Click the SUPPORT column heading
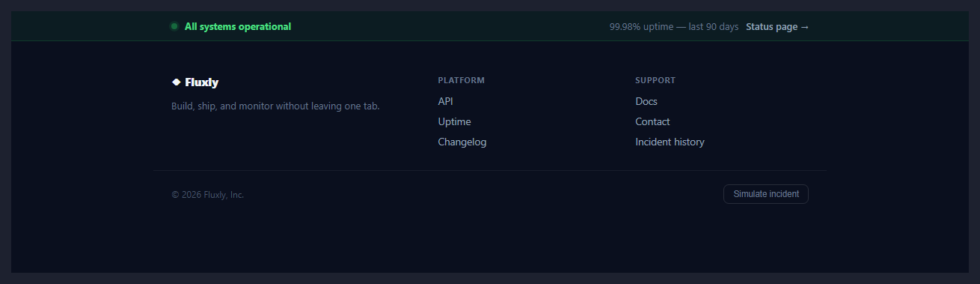 tap(655, 80)
